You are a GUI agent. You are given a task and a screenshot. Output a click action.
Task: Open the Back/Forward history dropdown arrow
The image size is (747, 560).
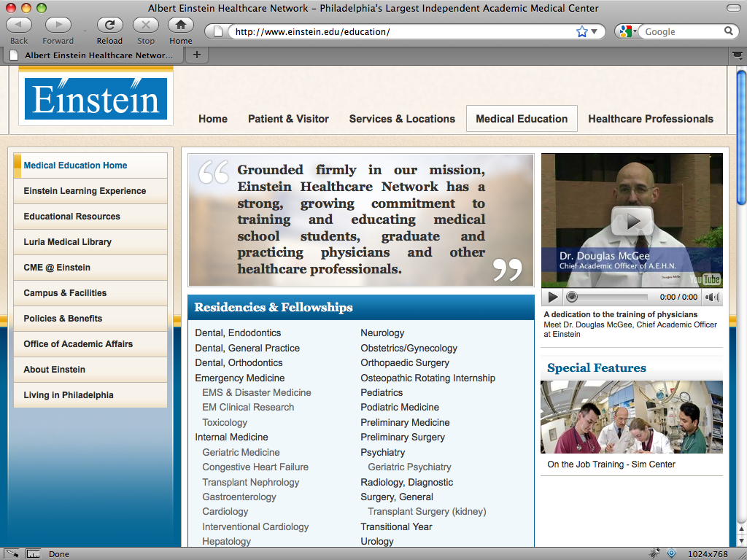pos(85,31)
